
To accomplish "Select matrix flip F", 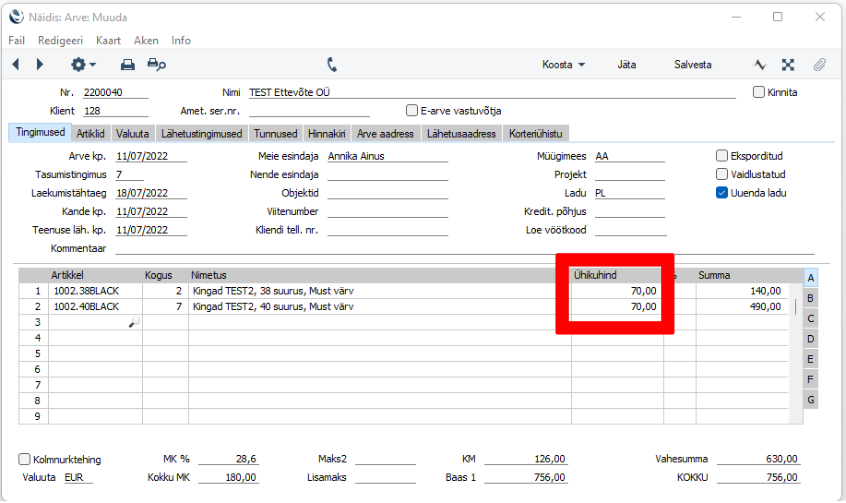I will coord(810,379).
